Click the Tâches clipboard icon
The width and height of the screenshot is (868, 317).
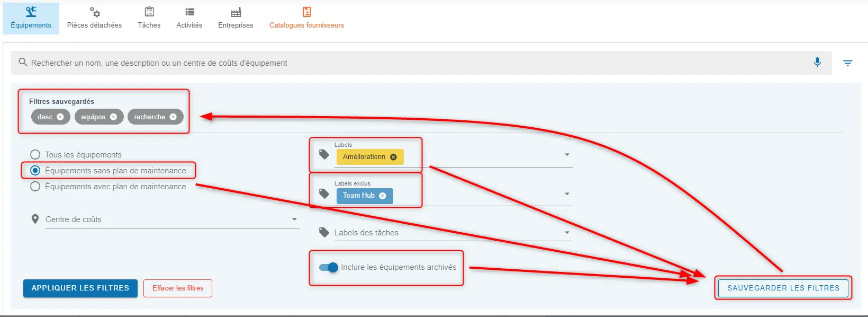(149, 12)
